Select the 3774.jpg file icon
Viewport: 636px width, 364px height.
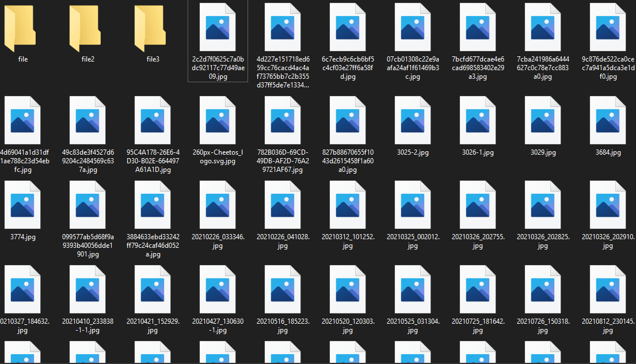(x=22, y=205)
